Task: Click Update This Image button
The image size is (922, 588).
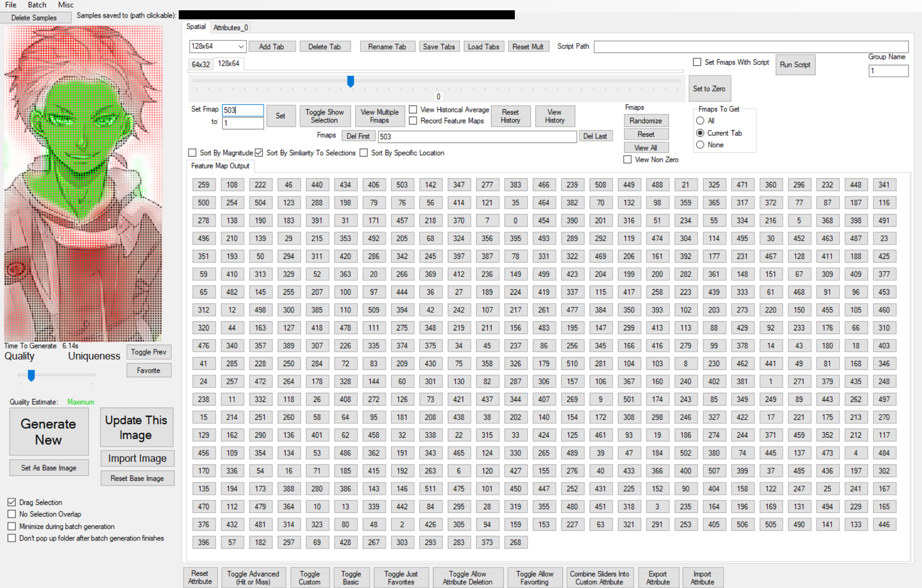Action: [136, 427]
